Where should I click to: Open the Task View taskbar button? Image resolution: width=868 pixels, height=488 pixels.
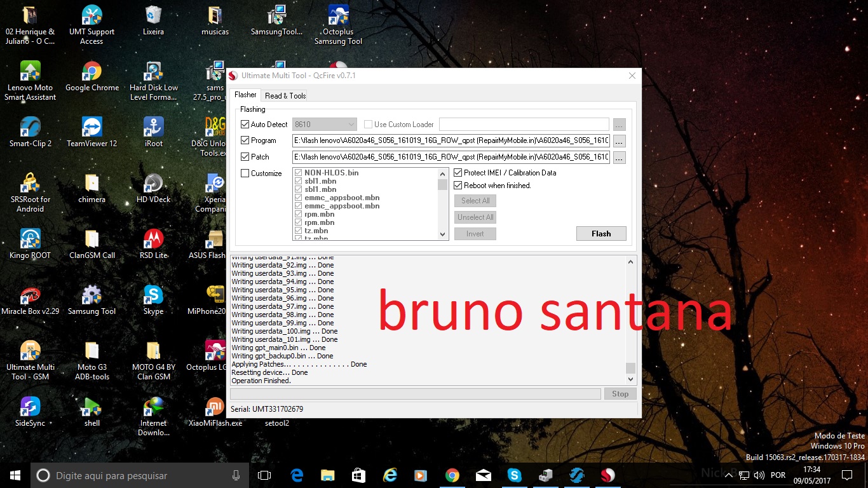[x=264, y=475]
